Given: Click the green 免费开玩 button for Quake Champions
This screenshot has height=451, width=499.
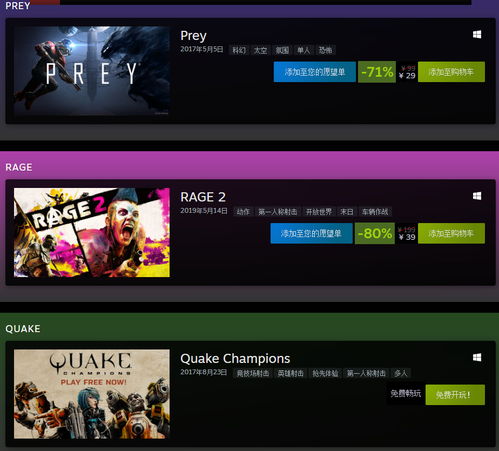Looking at the screenshot, I should point(455,395).
